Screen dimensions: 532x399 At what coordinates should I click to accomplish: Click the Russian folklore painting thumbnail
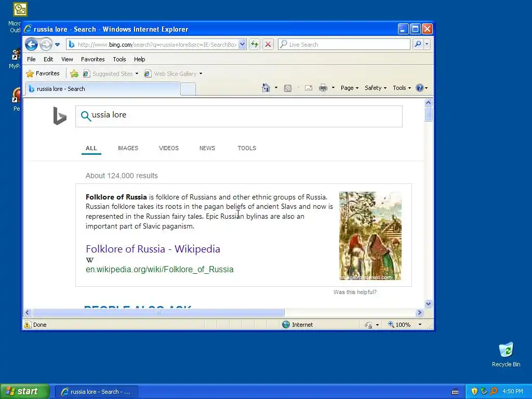coord(370,236)
